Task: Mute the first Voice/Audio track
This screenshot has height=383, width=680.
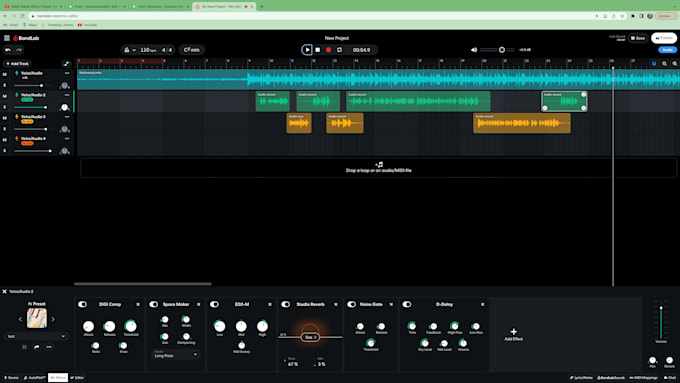Action: pos(5,75)
